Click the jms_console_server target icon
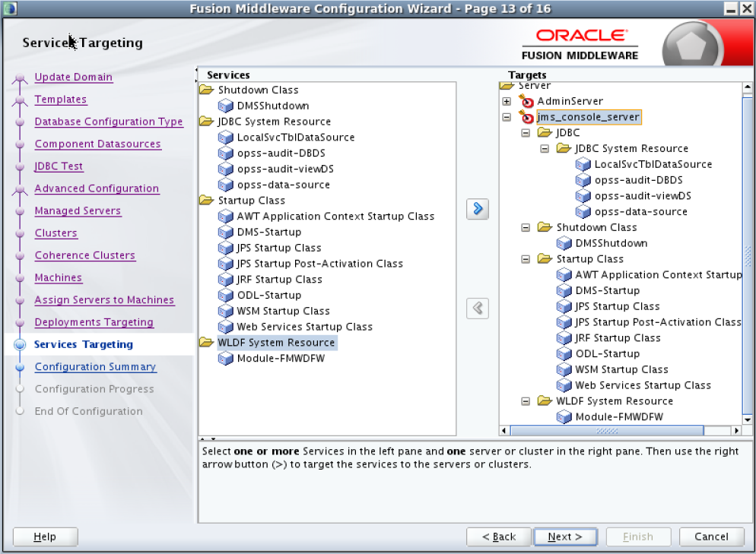 tap(526, 116)
